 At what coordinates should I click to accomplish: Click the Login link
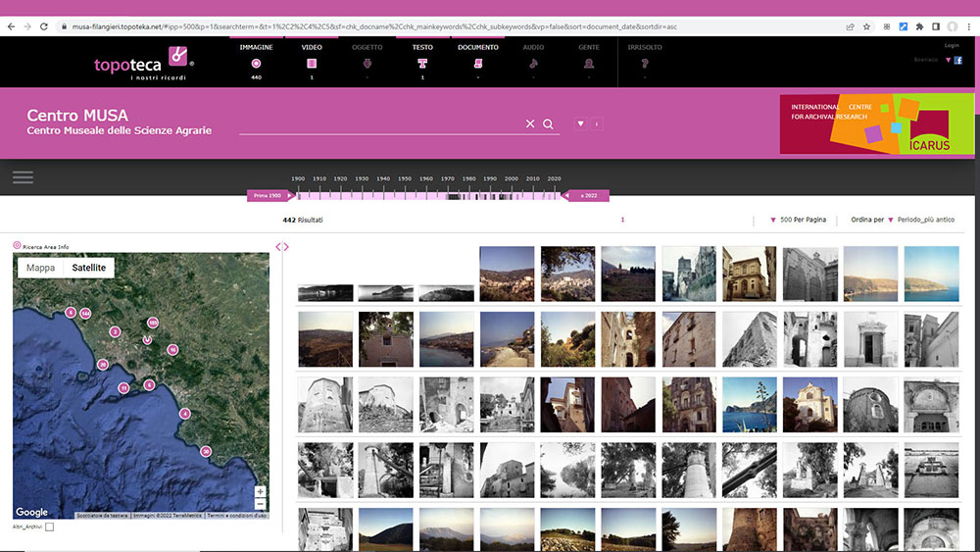pos(952,46)
